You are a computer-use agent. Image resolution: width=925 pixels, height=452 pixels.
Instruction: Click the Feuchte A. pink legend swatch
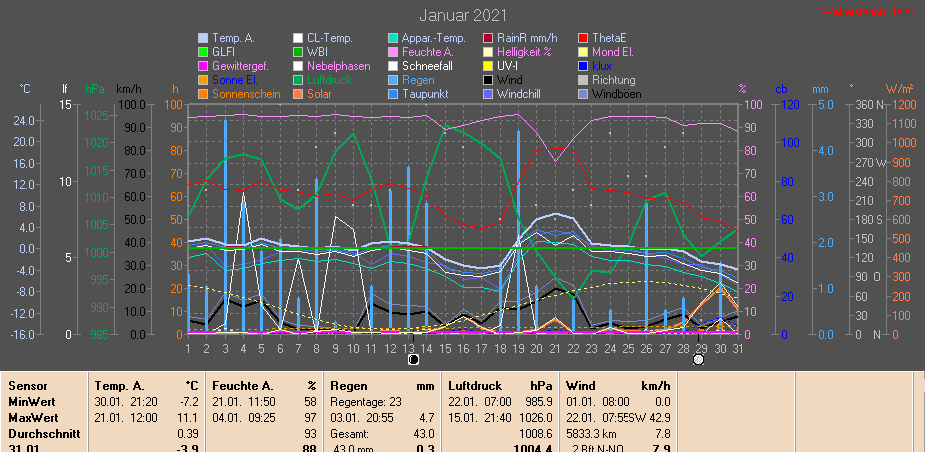(x=393, y=52)
